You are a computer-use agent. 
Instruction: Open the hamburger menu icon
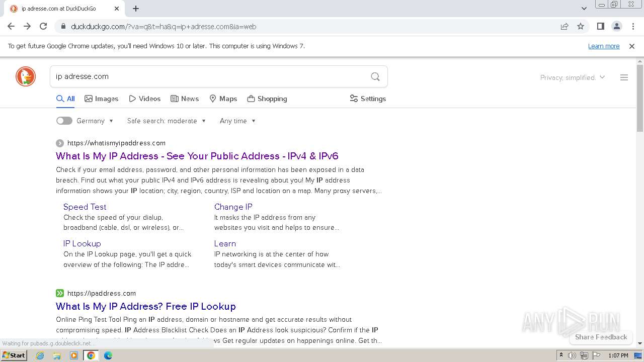tap(624, 77)
